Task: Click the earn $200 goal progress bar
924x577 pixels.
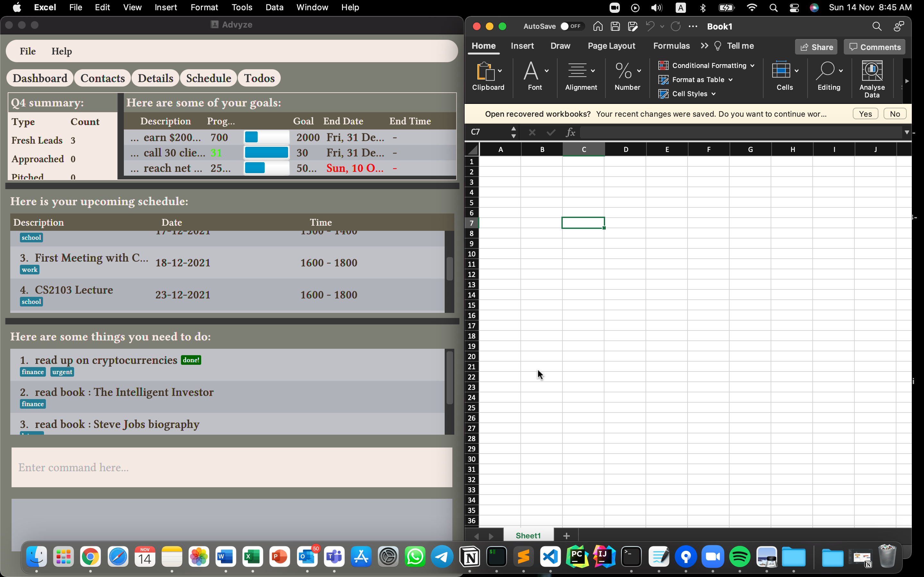Action: click(267, 137)
